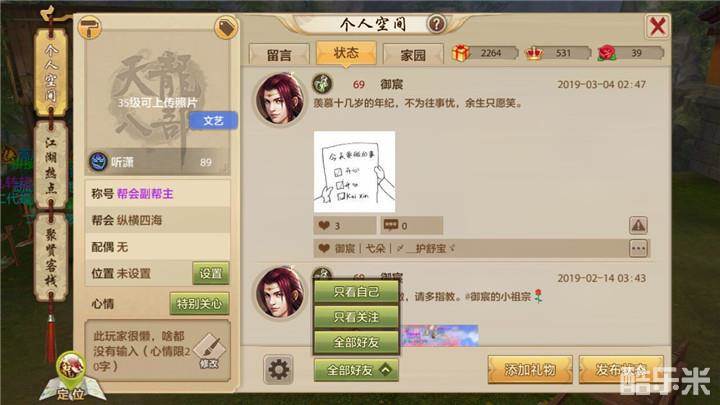Image resolution: width=720 pixels, height=405 pixels.
Task: Switch to the 家园 tab
Action: tap(413, 55)
